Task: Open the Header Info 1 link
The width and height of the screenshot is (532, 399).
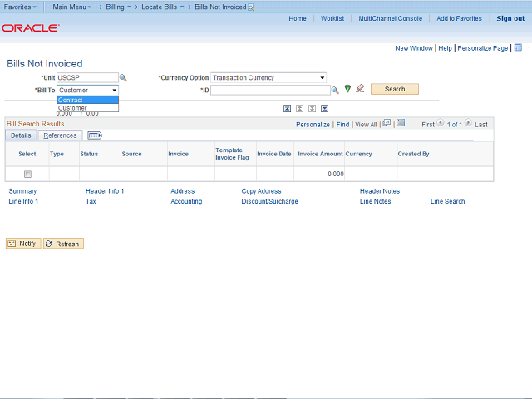Action: 105,191
